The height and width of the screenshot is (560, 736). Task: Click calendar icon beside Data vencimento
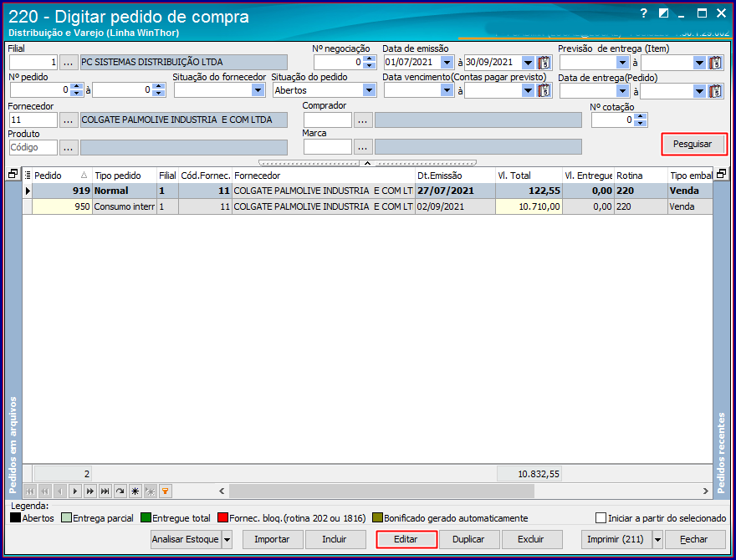click(x=544, y=90)
